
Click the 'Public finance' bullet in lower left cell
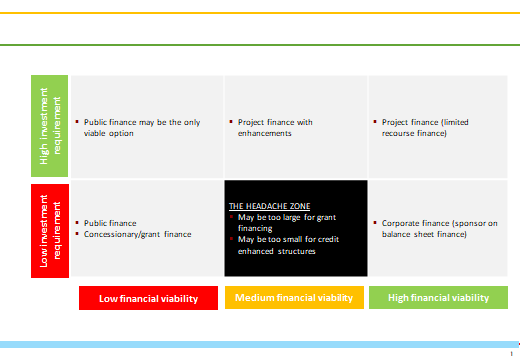point(110,223)
